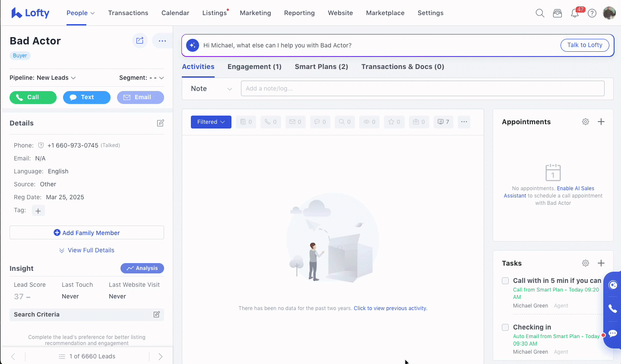
Task: Open the Note type dropdown
Action: click(x=212, y=89)
